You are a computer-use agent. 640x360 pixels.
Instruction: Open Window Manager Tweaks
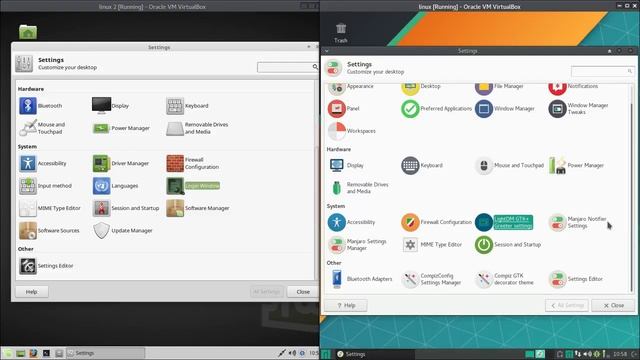579,109
